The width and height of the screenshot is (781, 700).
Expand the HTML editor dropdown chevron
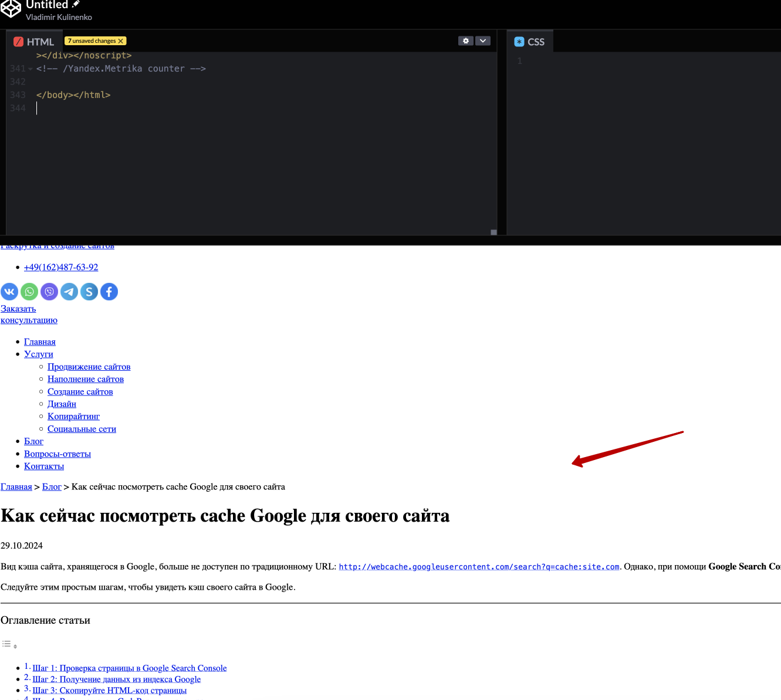tap(483, 41)
